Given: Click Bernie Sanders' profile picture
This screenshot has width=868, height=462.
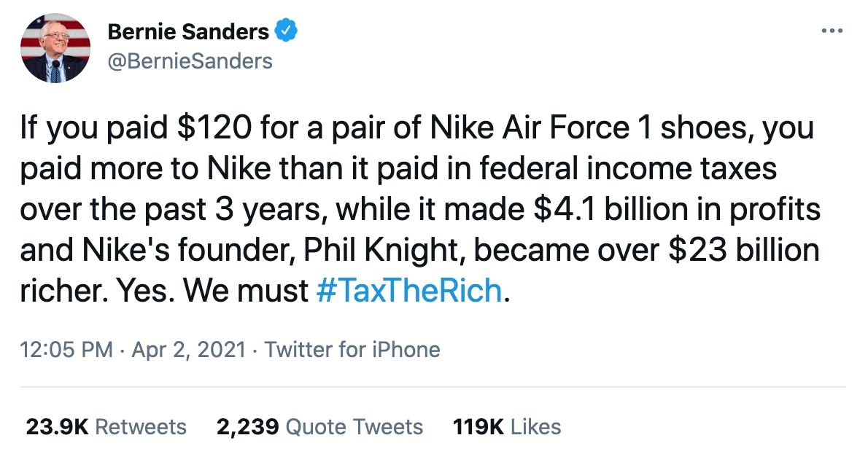Looking at the screenshot, I should [x=54, y=47].
